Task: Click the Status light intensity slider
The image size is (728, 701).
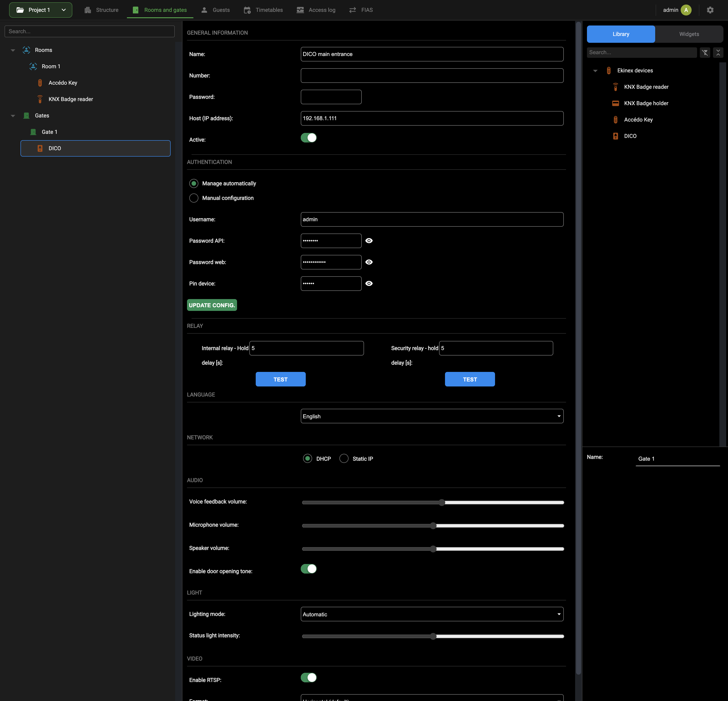Action: (x=433, y=636)
